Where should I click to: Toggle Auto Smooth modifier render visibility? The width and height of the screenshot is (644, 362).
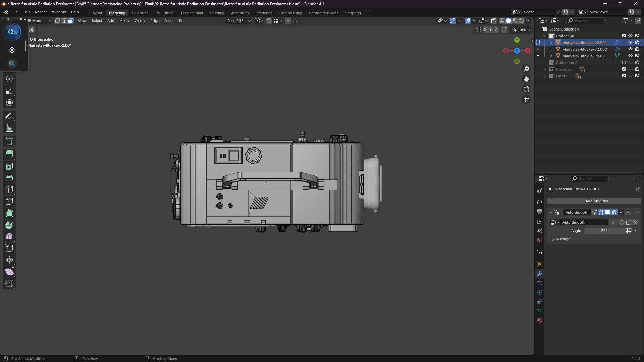[x=614, y=212]
